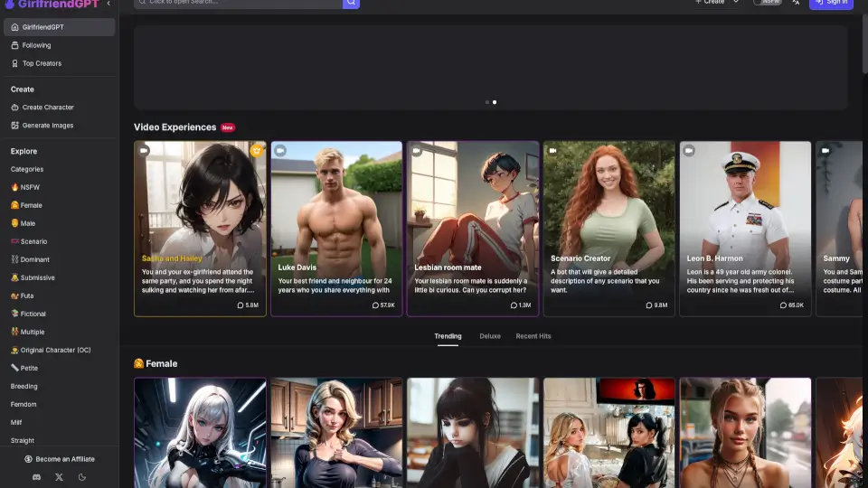Open the Lesbian room mate video card

(x=473, y=229)
